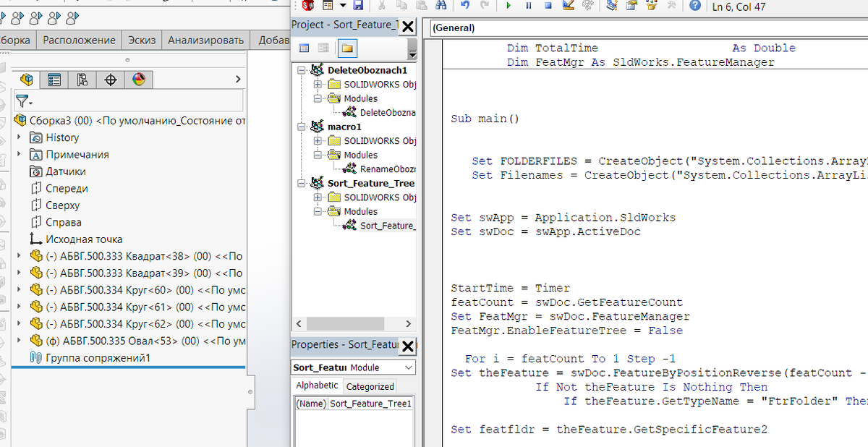Select Датчики in the feature tree

pyautogui.click(x=58, y=171)
